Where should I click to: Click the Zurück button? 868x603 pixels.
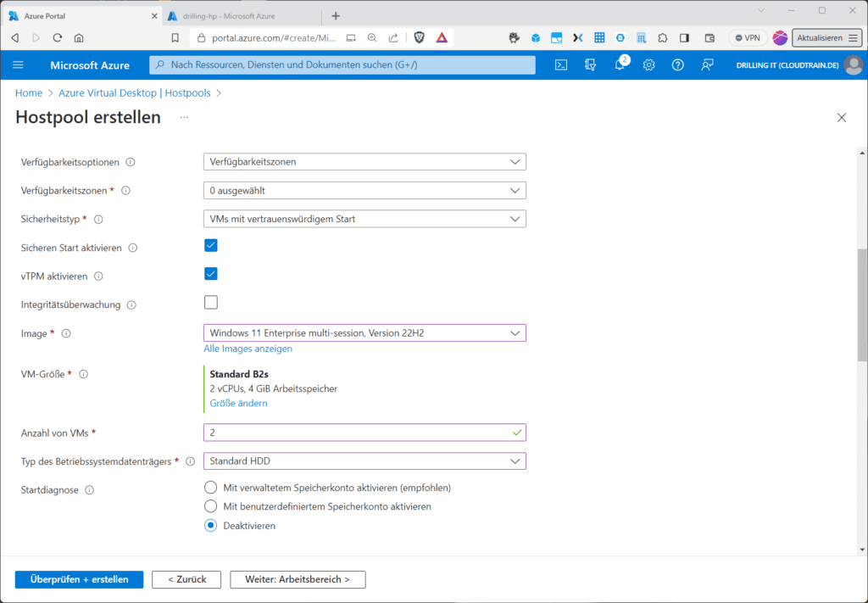pos(186,579)
